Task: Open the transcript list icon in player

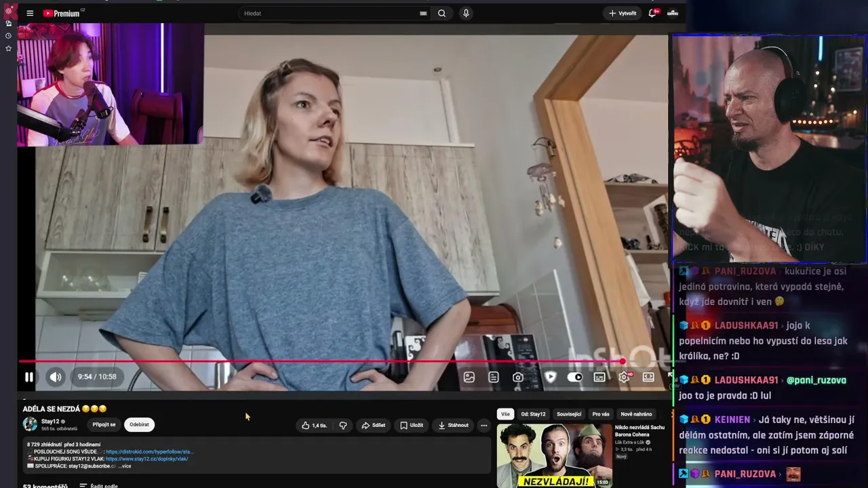Action: [494, 377]
